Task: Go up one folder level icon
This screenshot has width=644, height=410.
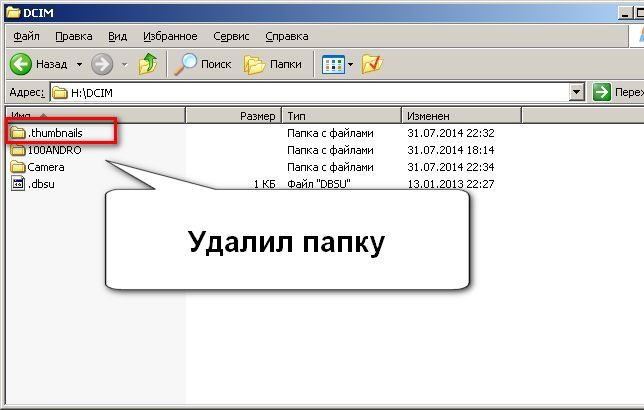Action: (x=148, y=64)
